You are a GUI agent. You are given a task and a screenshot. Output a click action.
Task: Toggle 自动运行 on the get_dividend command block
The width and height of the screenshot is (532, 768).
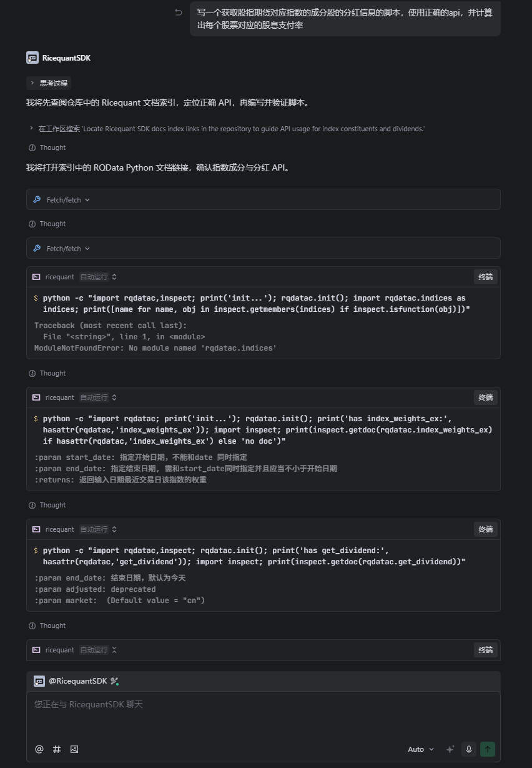point(98,529)
